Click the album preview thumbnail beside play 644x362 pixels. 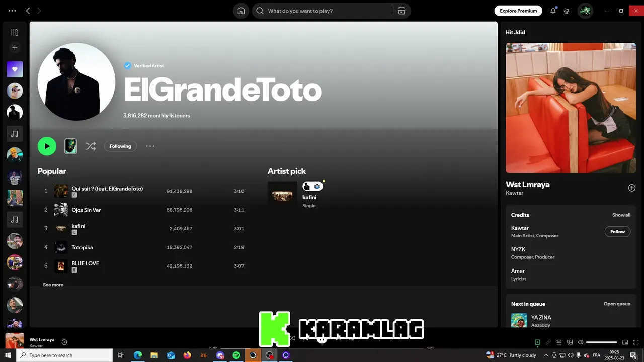tap(70, 146)
